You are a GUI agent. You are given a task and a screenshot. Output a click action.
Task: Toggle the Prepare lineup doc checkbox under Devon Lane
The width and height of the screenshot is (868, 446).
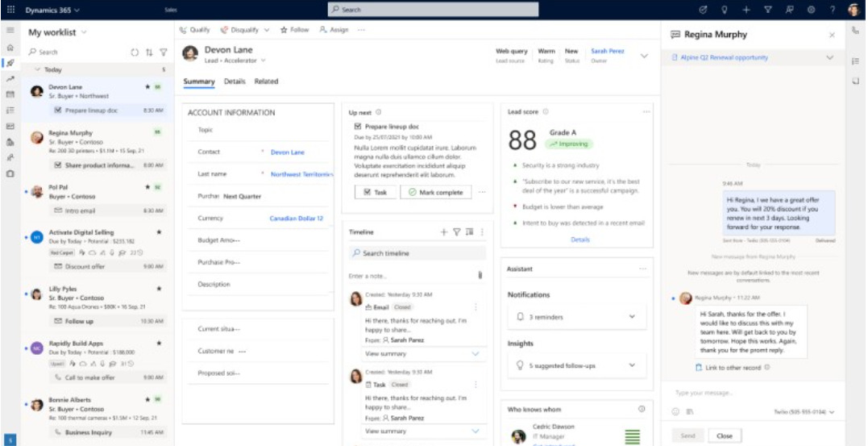coord(58,110)
